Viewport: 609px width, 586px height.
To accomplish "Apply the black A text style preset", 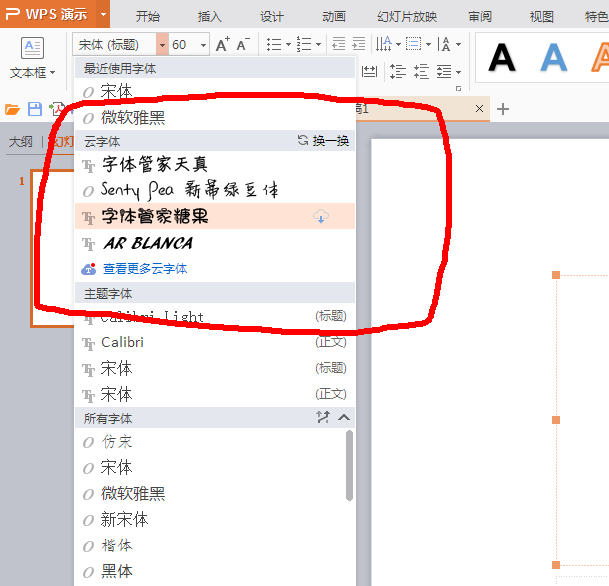I will 502,58.
